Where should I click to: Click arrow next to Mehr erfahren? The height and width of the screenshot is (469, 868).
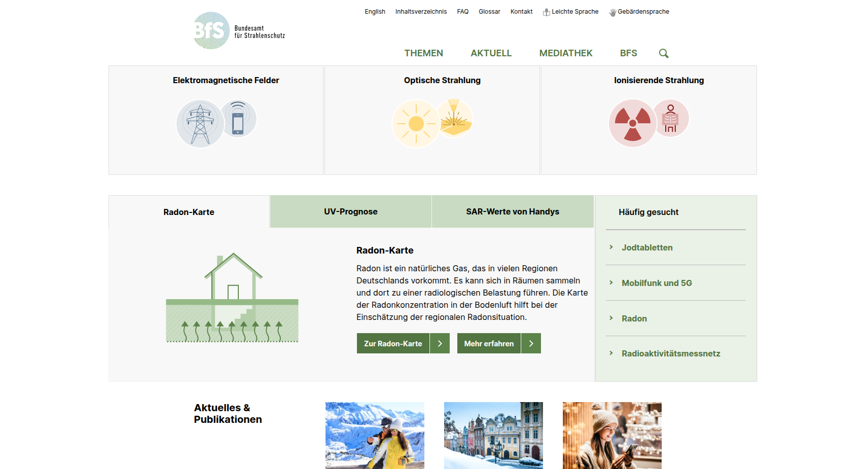(531, 343)
